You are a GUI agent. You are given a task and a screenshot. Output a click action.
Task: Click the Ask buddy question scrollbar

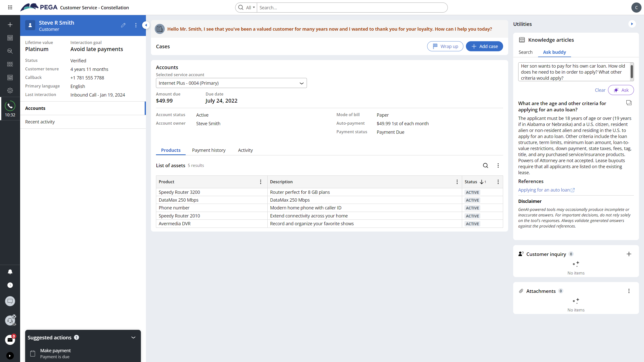click(x=631, y=72)
